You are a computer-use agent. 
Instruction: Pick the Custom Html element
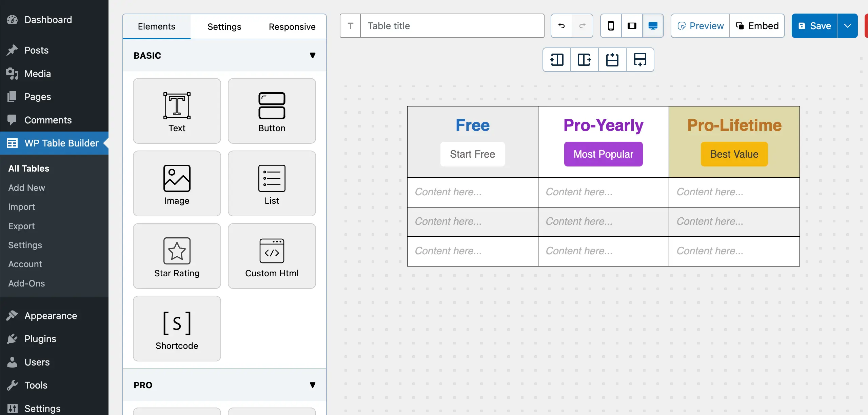point(272,256)
